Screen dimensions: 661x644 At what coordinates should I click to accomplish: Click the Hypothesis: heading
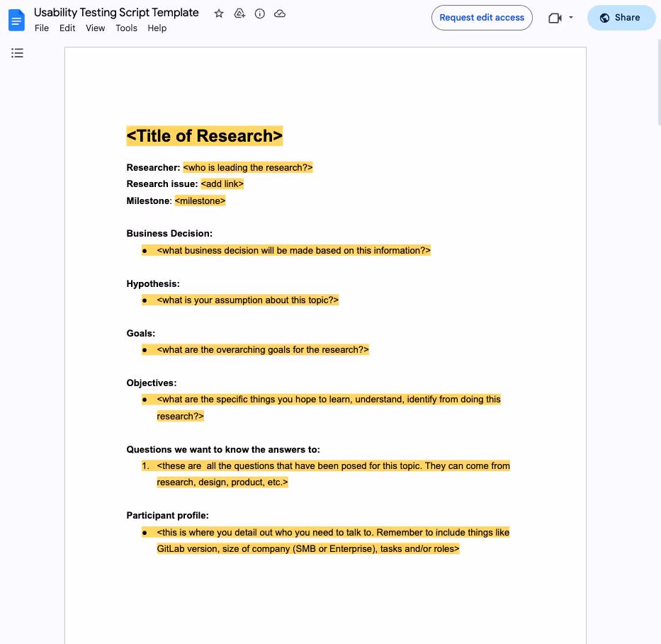[x=153, y=283]
